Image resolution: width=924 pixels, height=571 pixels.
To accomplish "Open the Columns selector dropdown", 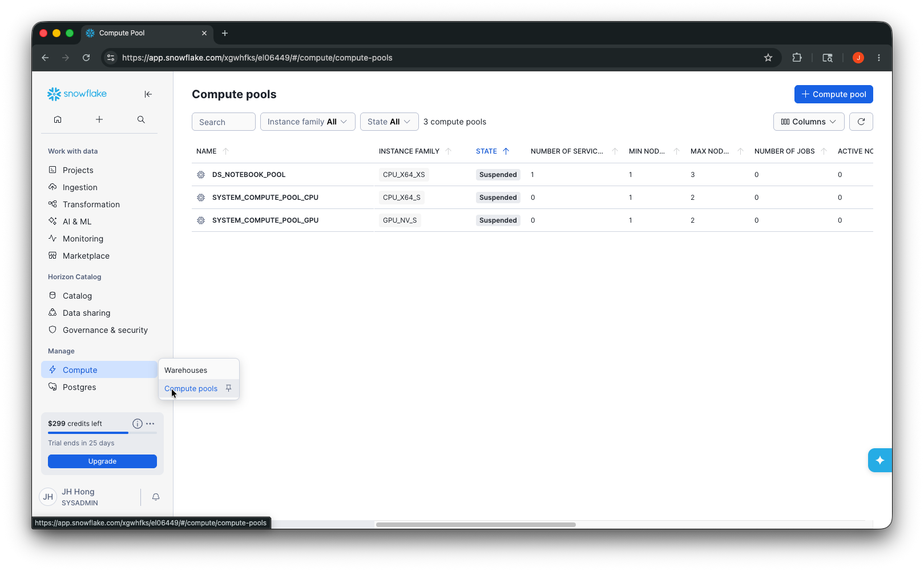I will pyautogui.click(x=809, y=122).
